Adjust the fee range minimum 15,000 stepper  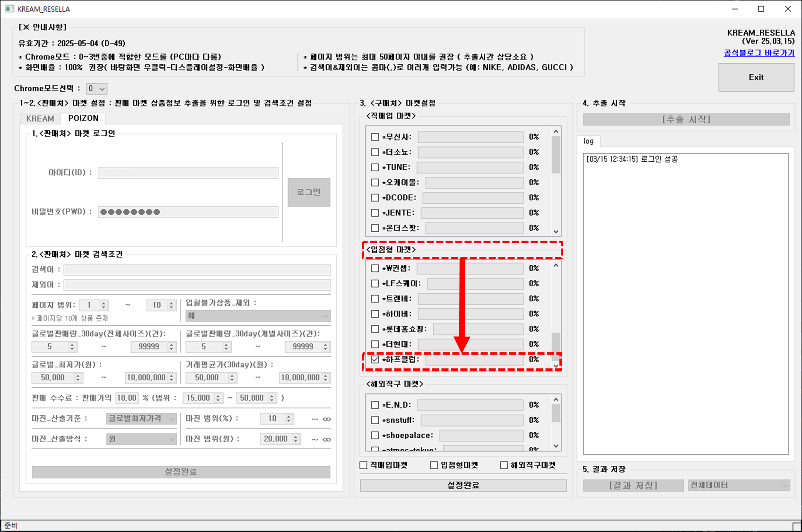click(218, 398)
